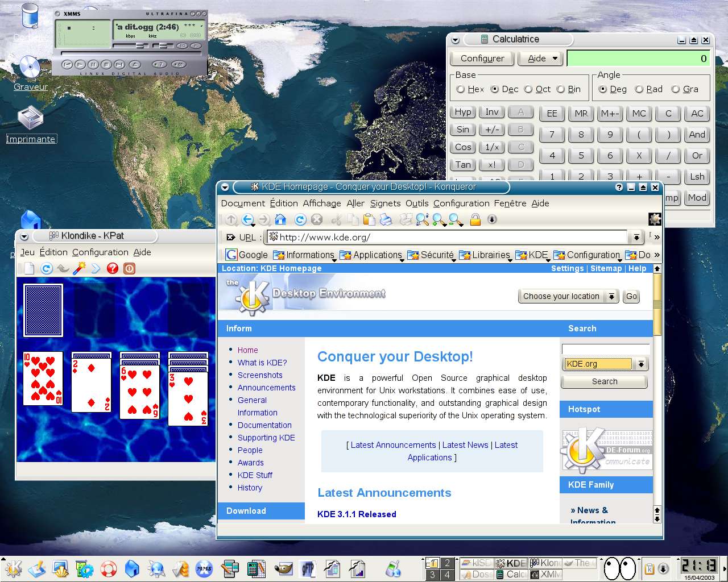Open the Choose your location combo box
728x582 pixels.
(x=568, y=296)
